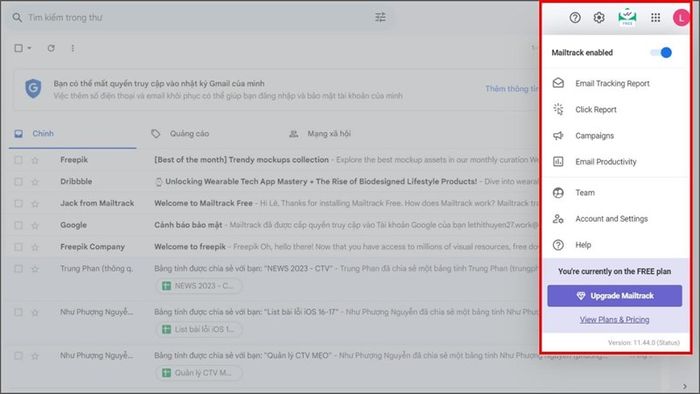Open Google apps grid
700x394 pixels.
tap(655, 17)
